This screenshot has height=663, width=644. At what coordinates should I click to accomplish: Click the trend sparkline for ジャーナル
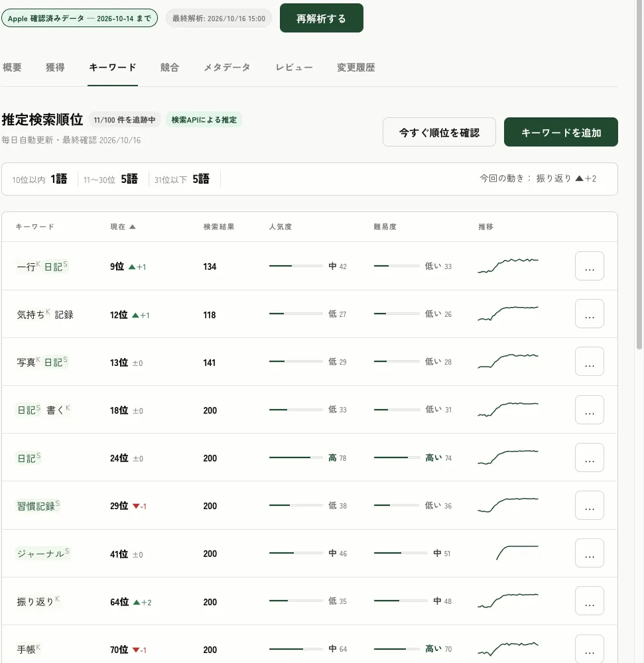517,553
